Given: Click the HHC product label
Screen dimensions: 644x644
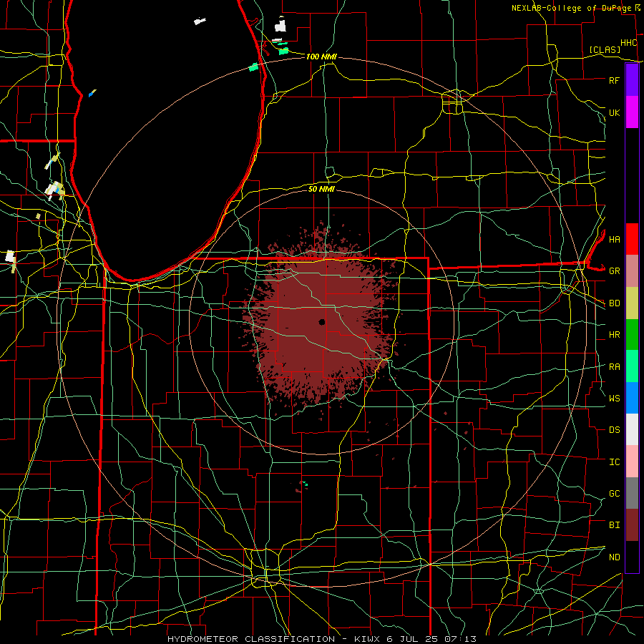Looking at the screenshot, I should (628, 43).
